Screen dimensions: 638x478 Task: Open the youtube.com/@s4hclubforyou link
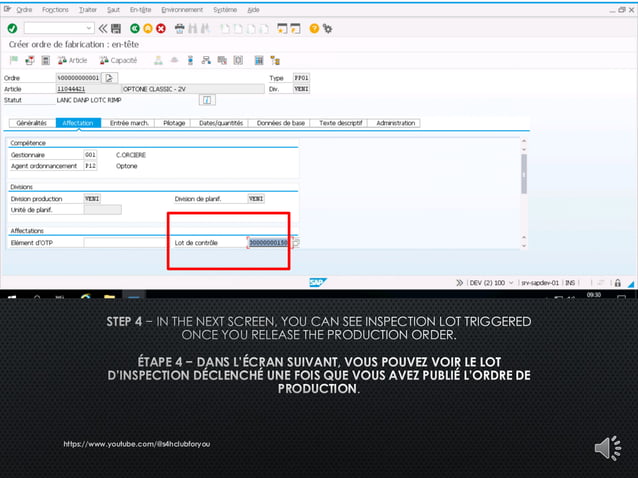coord(137,444)
